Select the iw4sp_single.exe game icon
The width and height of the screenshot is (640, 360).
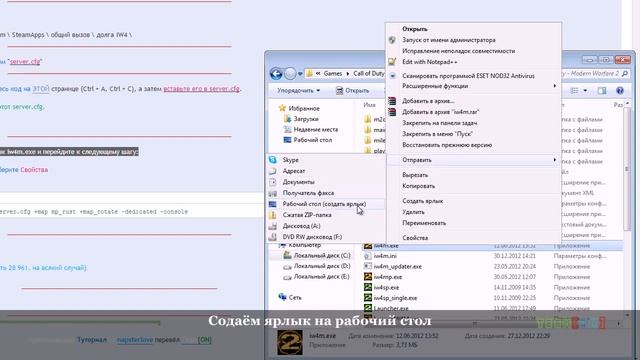click(x=368, y=298)
